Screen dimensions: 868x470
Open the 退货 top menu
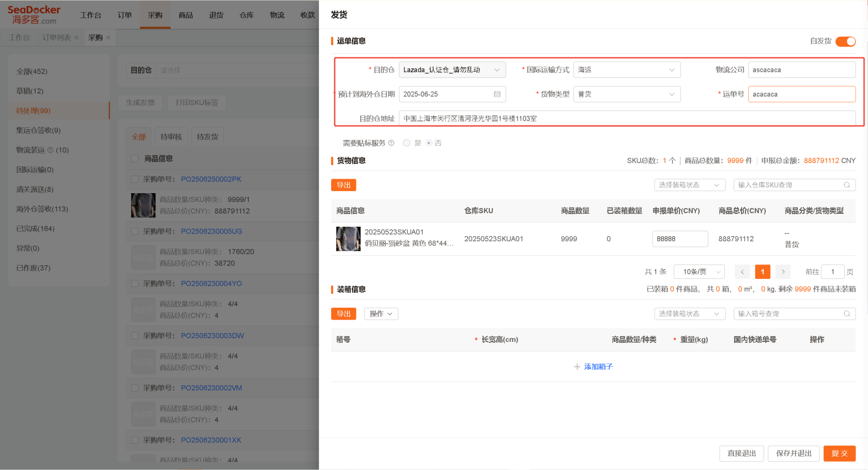coord(216,15)
